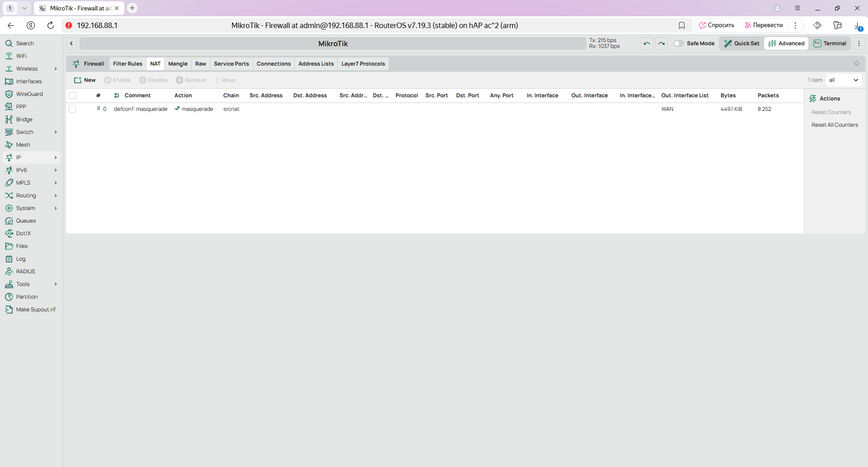
Task: Bookmark this page in the address bar
Action: [x=682, y=25]
